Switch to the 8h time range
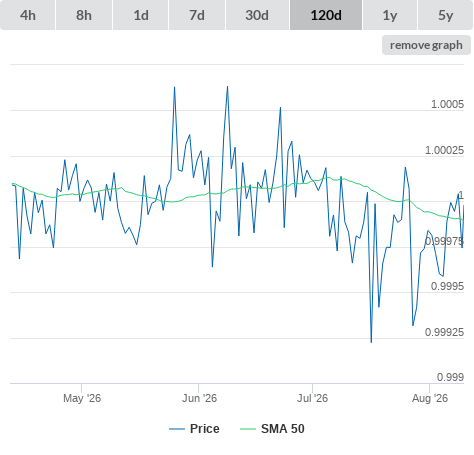474x455 pixels. point(84,15)
